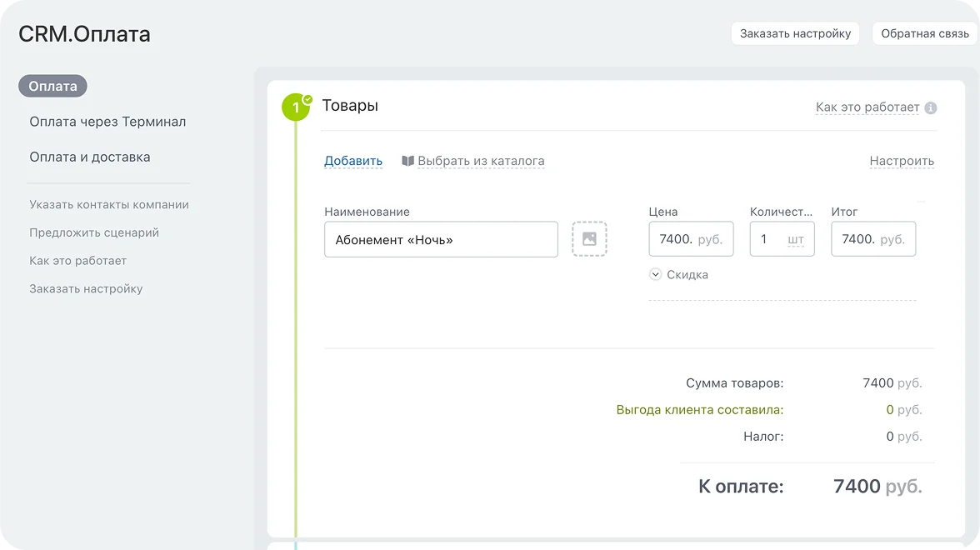Open sidebar 'Как это работает' link
The height and width of the screenshot is (550, 980).
[78, 261]
